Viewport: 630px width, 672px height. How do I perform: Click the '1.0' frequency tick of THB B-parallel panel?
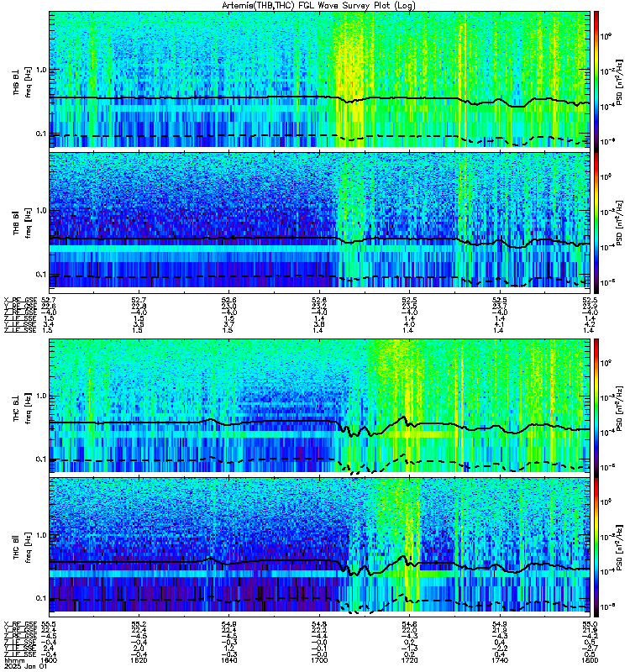pyautogui.click(x=41, y=211)
